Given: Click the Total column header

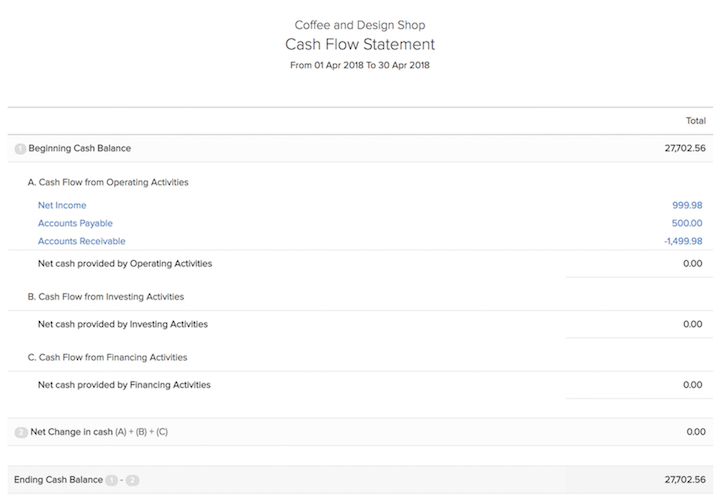Looking at the screenshot, I should pos(695,120).
